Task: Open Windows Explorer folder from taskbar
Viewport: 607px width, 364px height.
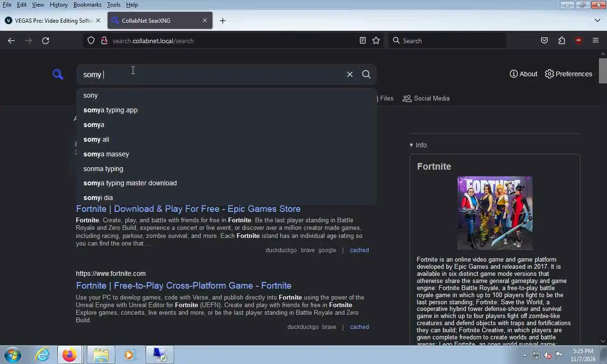Action: [x=101, y=355]
